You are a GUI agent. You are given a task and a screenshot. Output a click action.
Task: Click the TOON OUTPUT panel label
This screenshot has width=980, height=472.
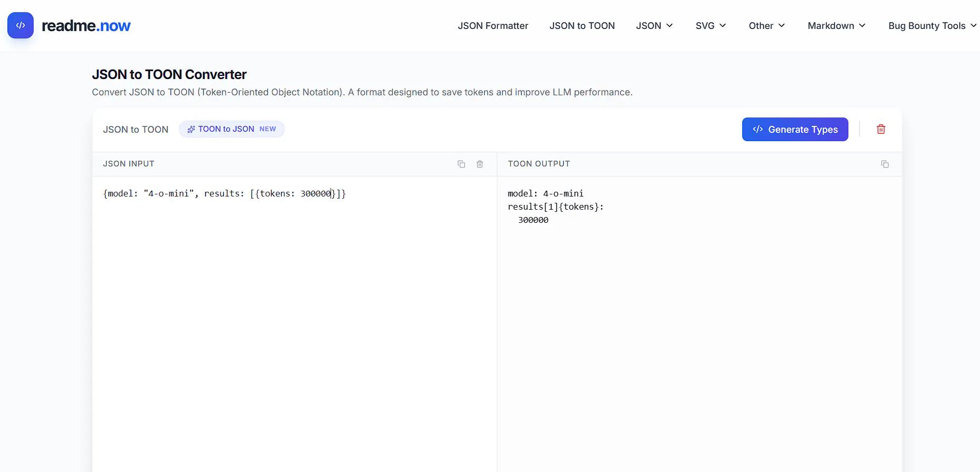(539, 164)
